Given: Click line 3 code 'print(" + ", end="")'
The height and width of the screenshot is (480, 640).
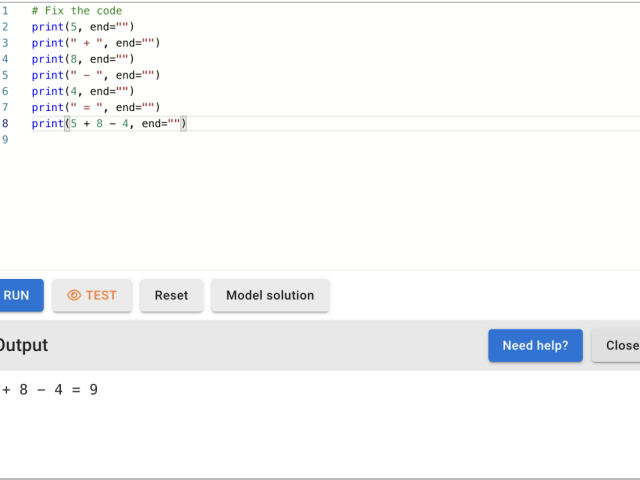Looking at the screenshot, I should point(96,43).
